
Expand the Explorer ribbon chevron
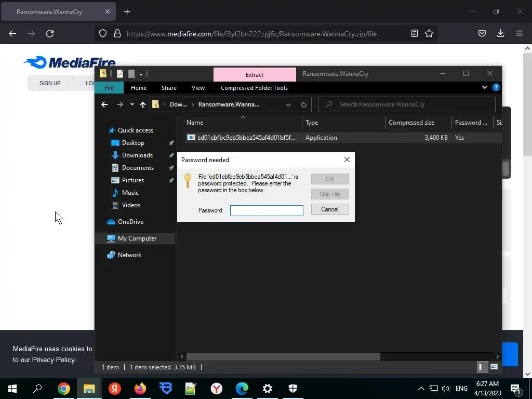[x=485, y=87]
